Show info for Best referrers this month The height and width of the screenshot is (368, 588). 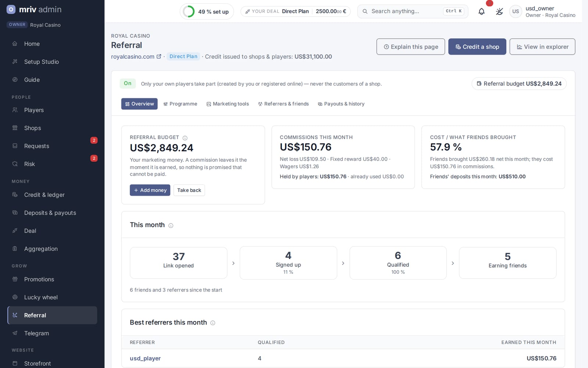click(x=213, y=323)
